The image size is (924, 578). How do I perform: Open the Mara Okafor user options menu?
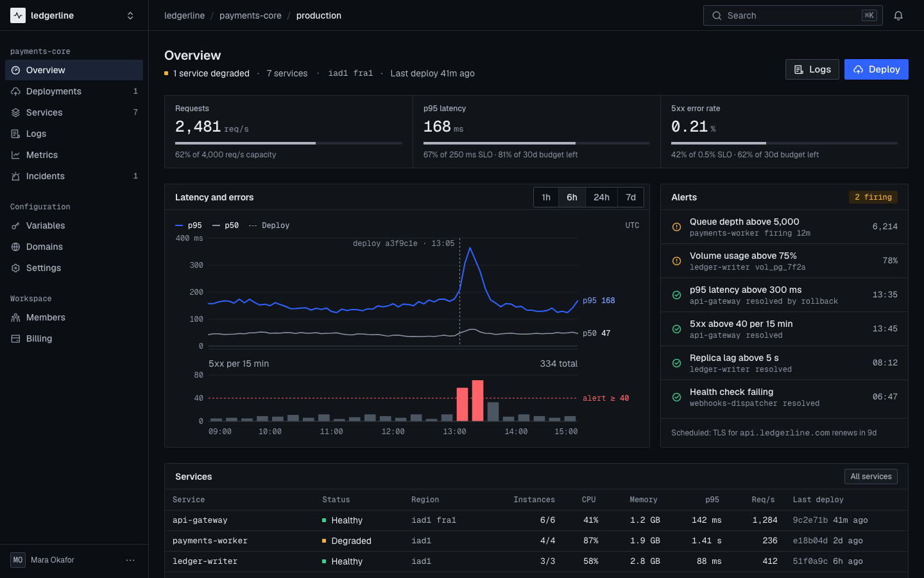tap(130, 560)
